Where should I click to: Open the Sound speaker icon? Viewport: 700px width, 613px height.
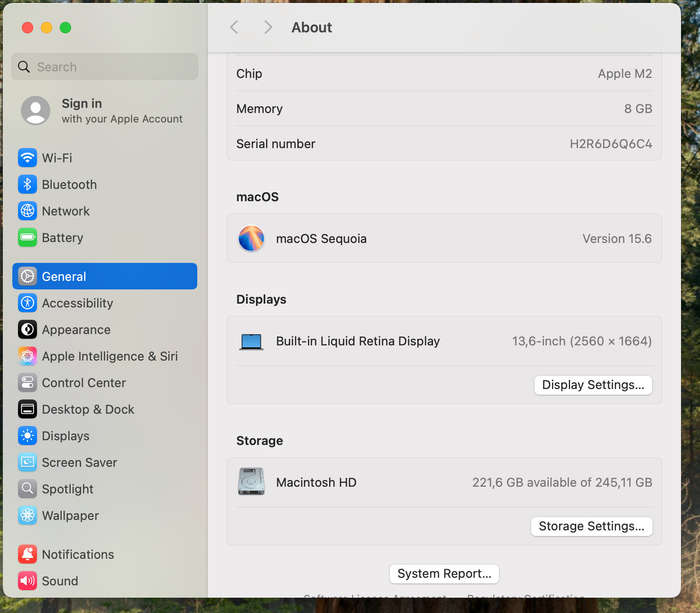(x=27, y=581)
